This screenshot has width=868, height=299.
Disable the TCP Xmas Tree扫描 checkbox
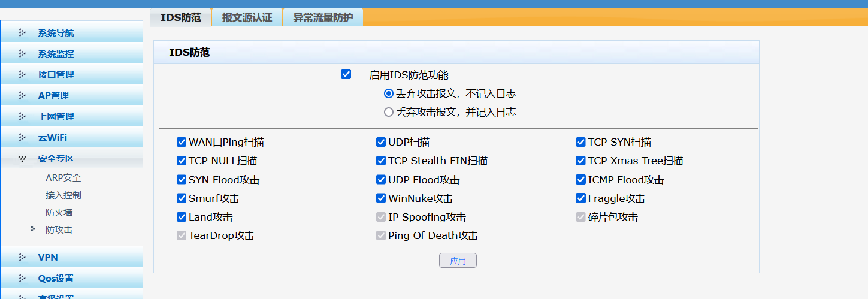coord(580,161)
